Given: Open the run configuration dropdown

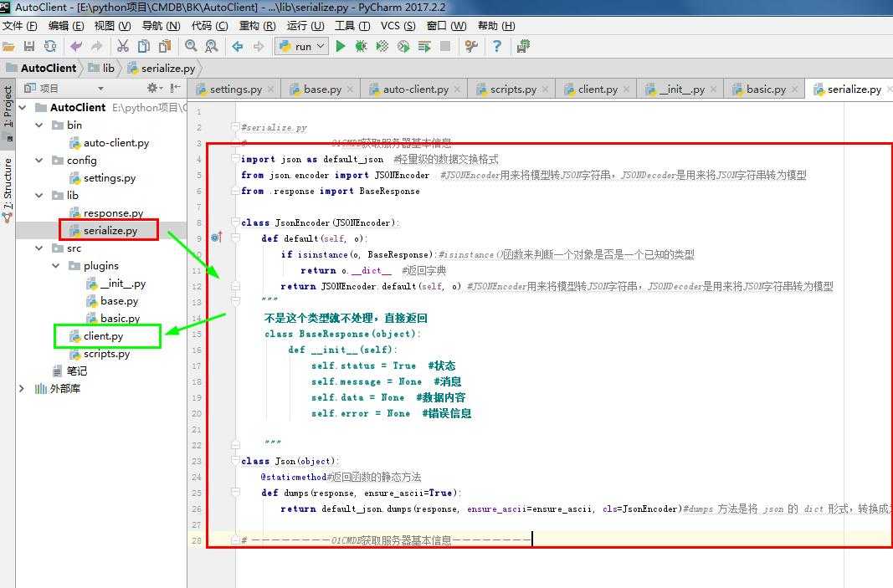Looking at the screenshot, I should click(302, 47).
